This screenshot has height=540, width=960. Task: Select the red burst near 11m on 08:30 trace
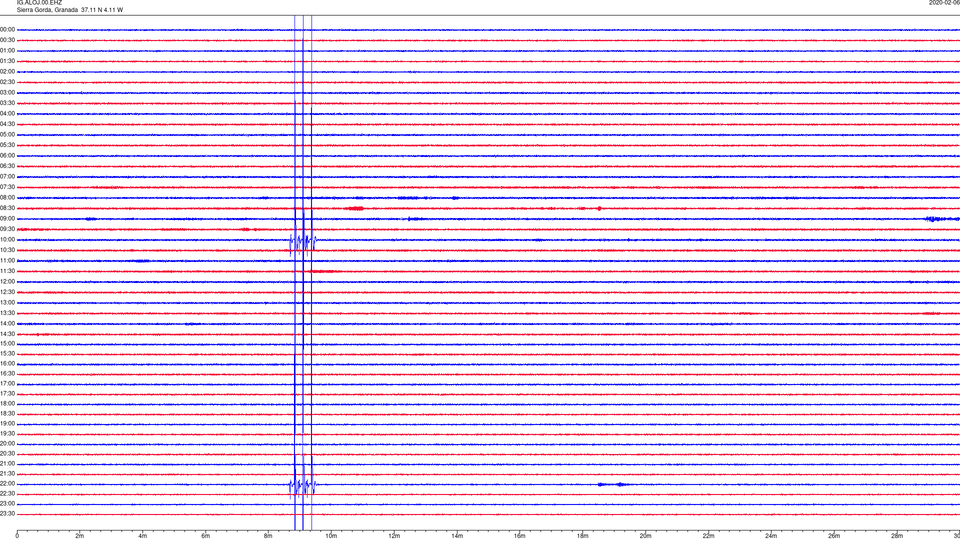[x=354, y=209]
